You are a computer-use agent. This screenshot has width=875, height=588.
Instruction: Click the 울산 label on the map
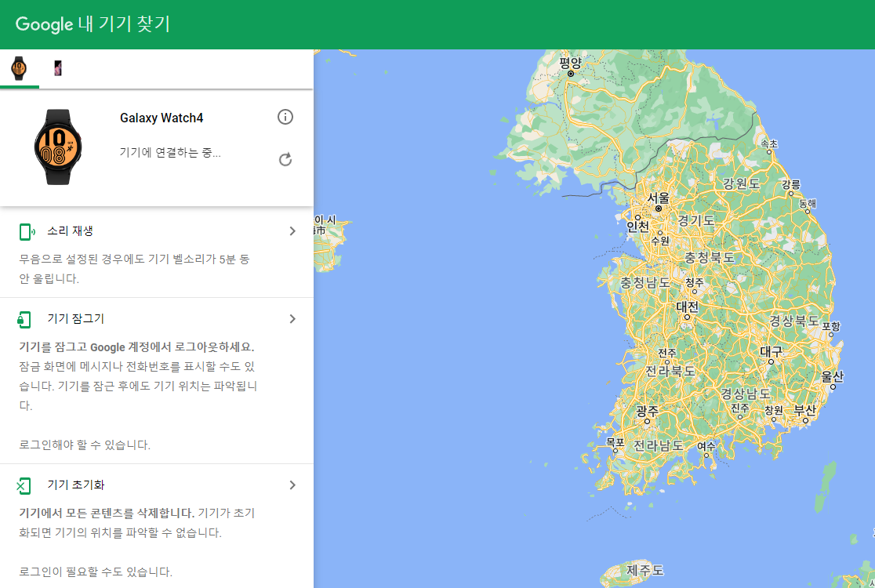[x=832, y=376]
